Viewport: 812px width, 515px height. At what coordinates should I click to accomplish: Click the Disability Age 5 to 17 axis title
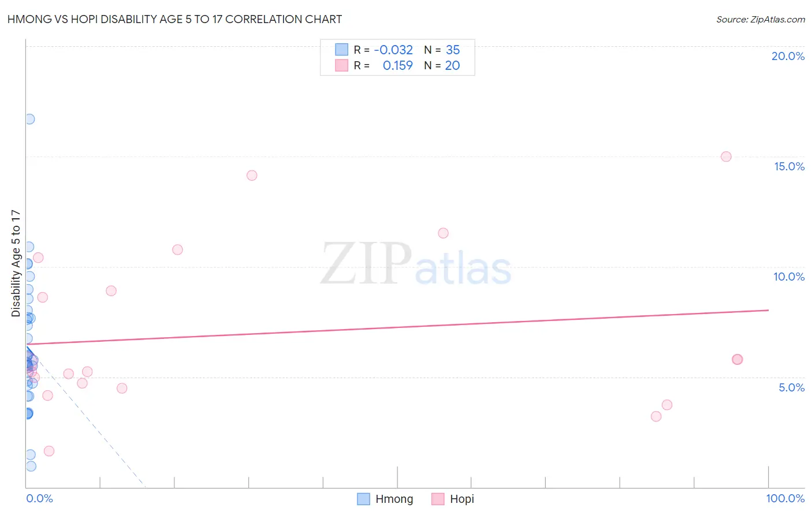pos(16,263)
